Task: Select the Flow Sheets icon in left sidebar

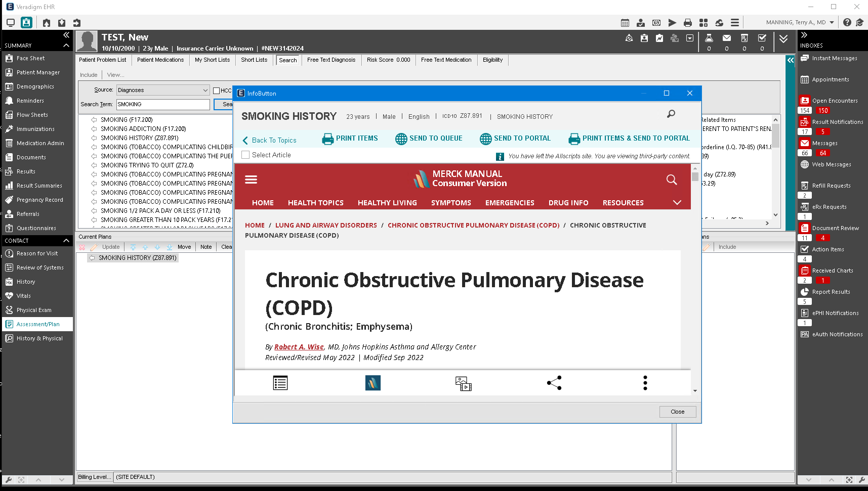Action: click(32, 115)
